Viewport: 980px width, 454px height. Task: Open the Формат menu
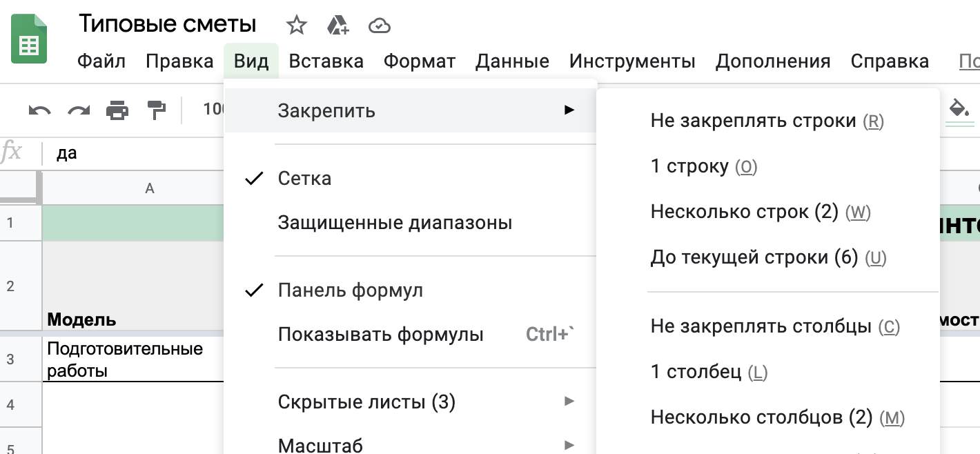tap(420, 61)
